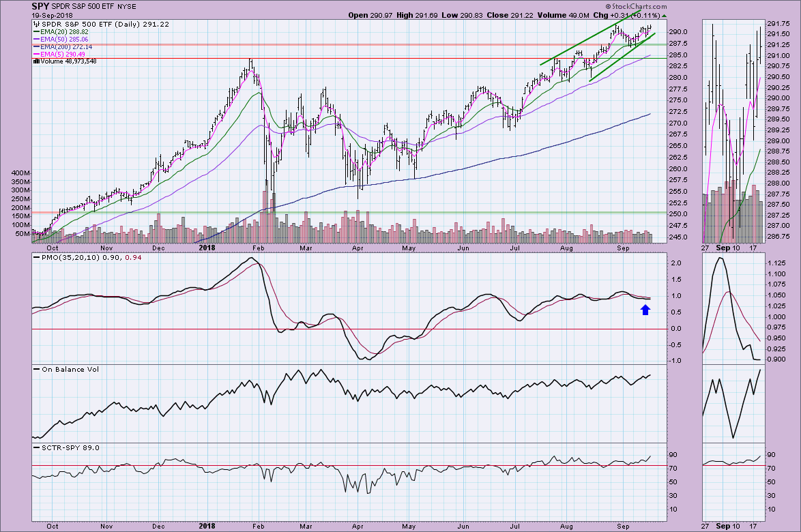The height and width of the screenshot is (532, 801).
Task: Click the volume bars icon in legend
Action: click(36, 61)
